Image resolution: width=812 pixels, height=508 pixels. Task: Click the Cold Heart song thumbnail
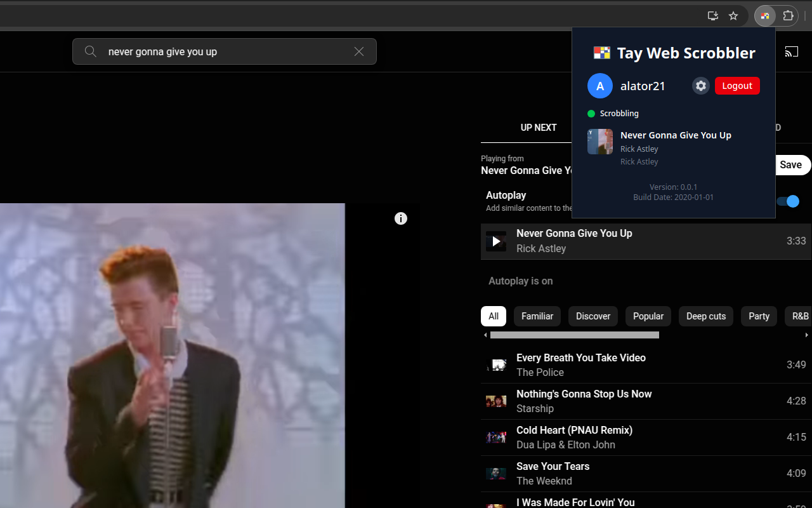pyautogui.click(x=496, y=438)
